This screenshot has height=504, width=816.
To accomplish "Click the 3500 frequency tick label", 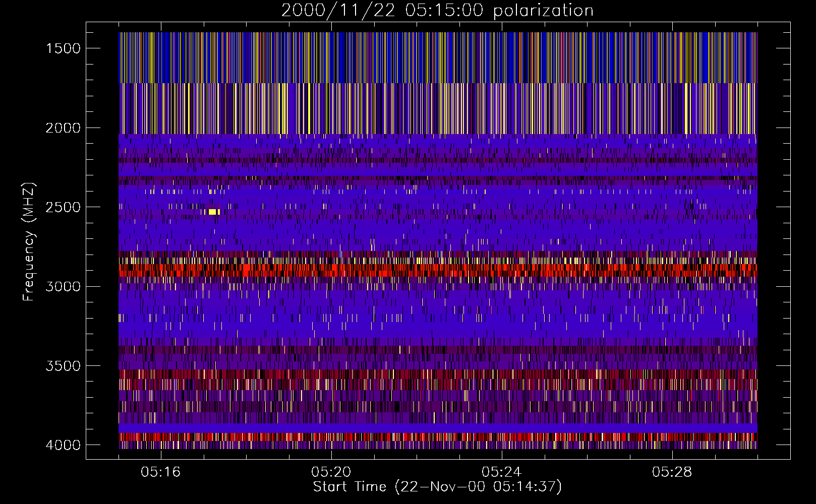I will click(x=63, y=366).
